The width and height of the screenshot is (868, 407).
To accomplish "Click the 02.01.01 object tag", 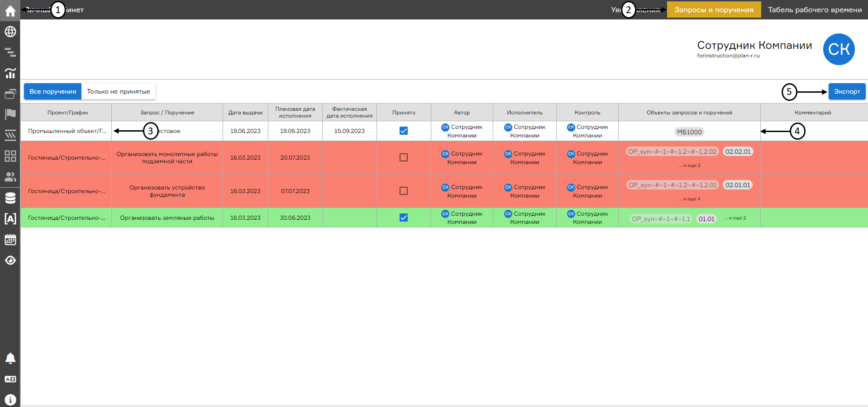I will (x=738, y=185).
